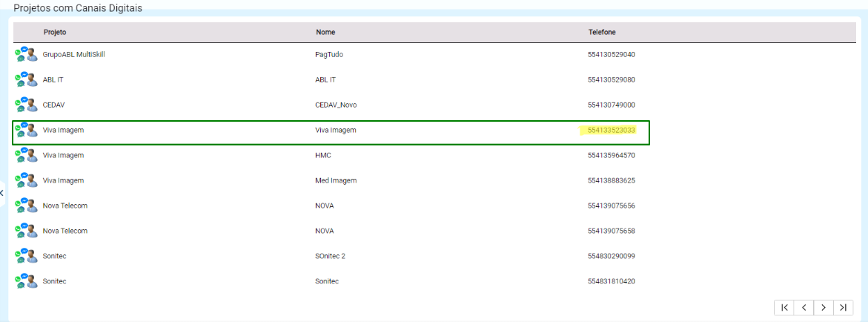Click the channels icon in the SOnitec 2 row
This screenshot has height=322, width=868.
(x=26, y=256)
